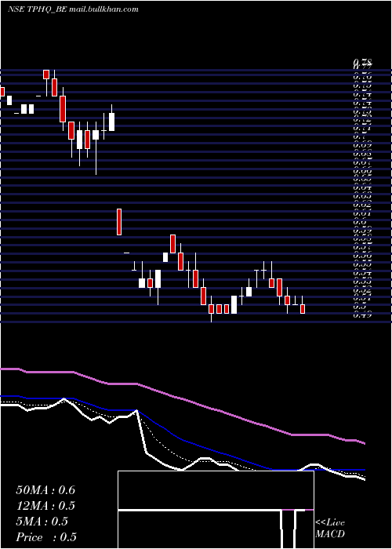Click the 12MA : 0.5 legend value
This screenshot has width=392, height=549.
[45, 506]
